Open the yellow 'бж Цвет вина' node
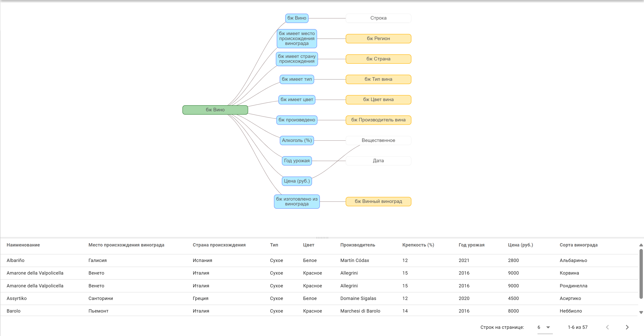The image size is (644, 336). click(378, 99)
